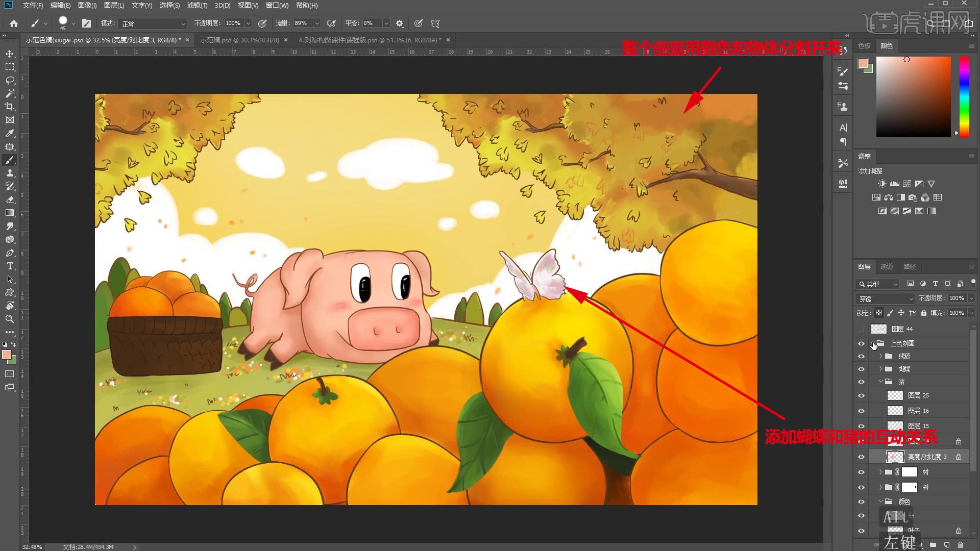Select the Magic Wand tool
This screenshot has width=980, height=551.
(10, 93)
